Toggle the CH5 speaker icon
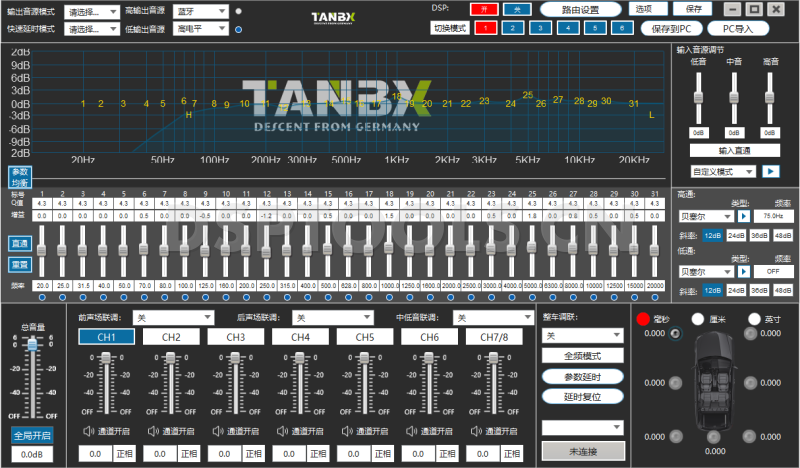 pos(347,431)
